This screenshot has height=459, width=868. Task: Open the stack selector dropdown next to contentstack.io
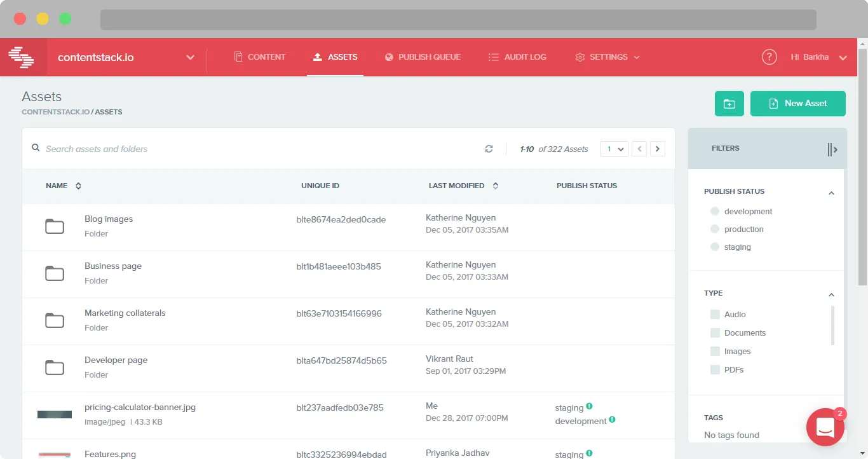(190, 57)
